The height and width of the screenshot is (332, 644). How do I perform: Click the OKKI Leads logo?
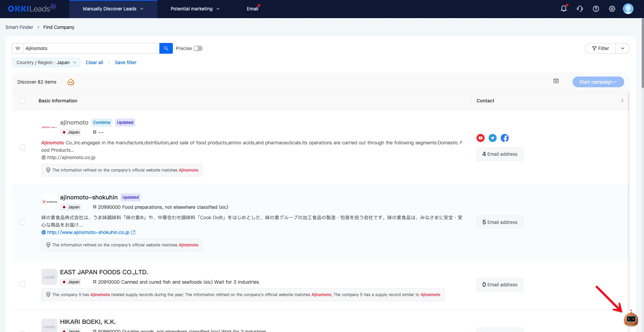32,8
